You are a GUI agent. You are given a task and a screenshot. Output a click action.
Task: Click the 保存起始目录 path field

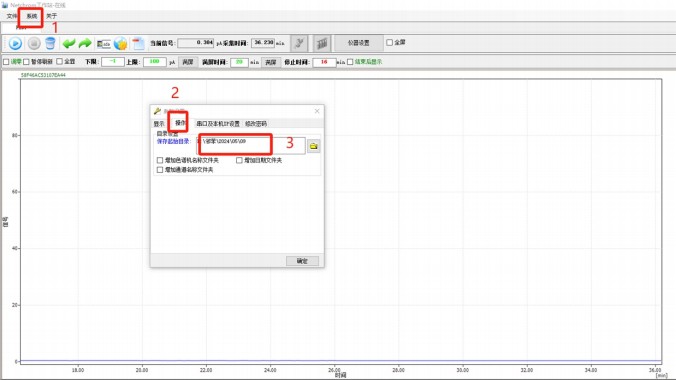tap(251, 145)
